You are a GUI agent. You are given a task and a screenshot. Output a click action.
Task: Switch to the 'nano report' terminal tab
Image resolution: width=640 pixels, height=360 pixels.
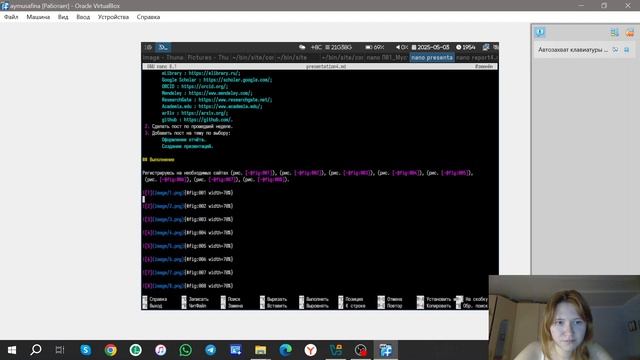pos(476,58)
